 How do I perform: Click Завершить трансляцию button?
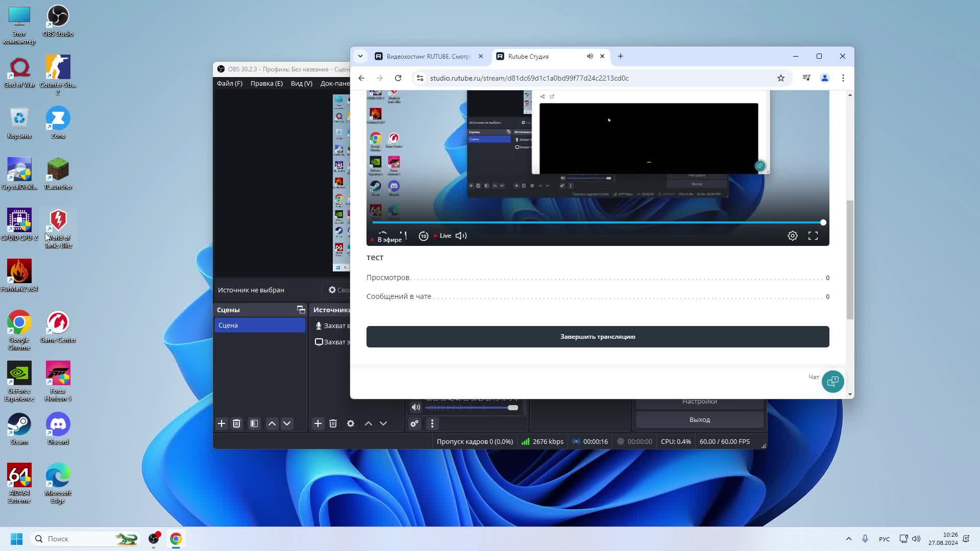point(598,337)
